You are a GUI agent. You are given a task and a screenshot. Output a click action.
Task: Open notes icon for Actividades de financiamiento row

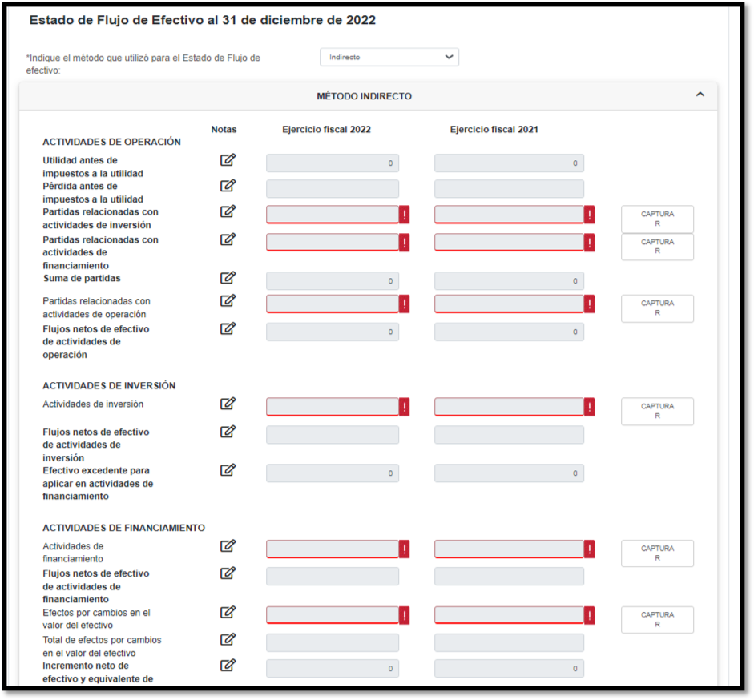(x=228, y=546)
